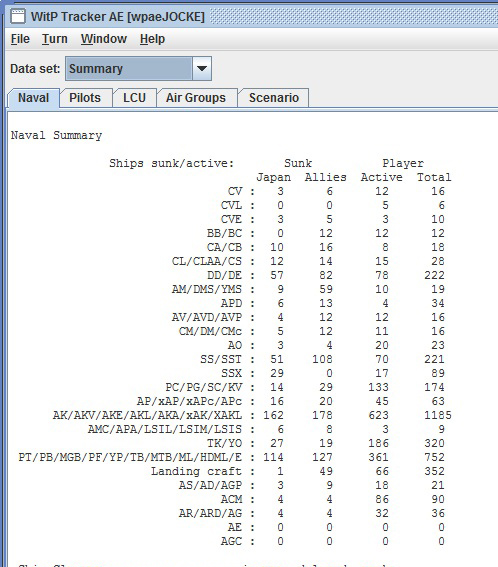Viewport: 498px width, 567px height.
Task: Click the PT row total value 752
Action: tap(434, 457)
